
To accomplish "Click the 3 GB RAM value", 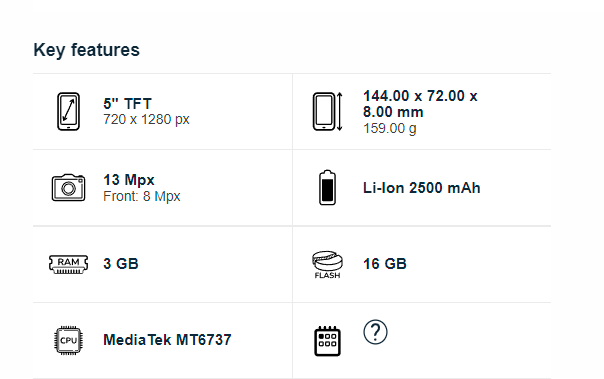I will tap(121, 264).
